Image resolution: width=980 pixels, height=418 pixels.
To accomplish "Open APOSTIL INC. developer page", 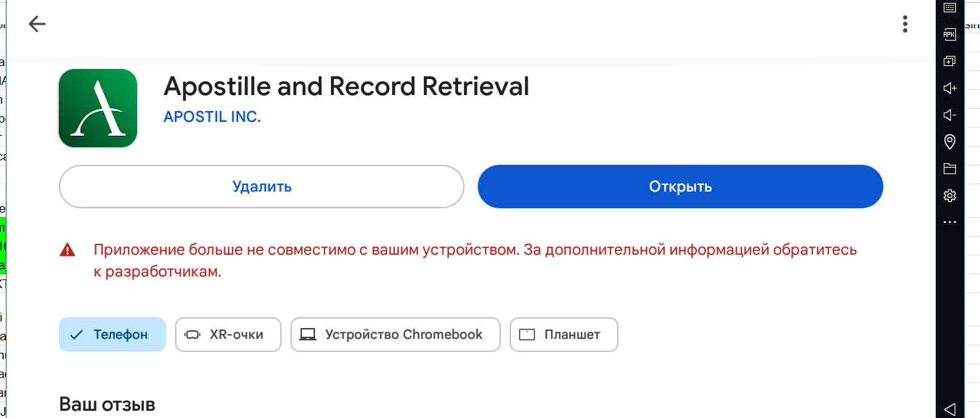I will pyautogui.click(x=212, y=117).
